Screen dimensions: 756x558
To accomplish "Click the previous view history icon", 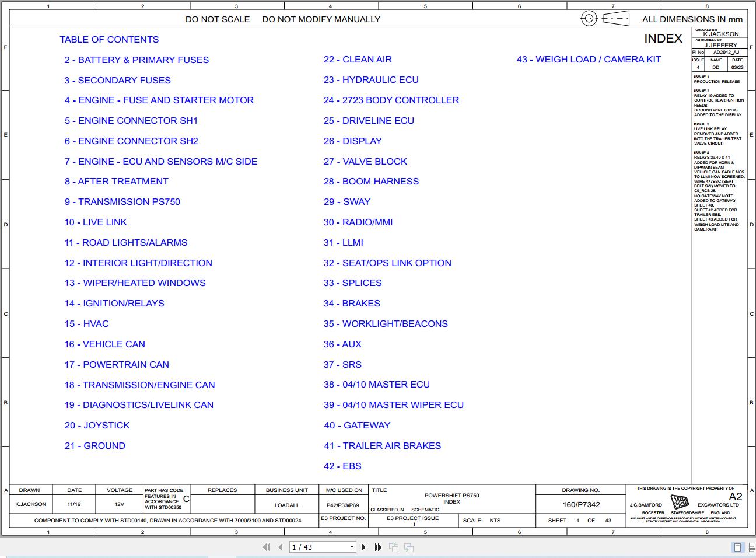I will [x=394, y=547].
